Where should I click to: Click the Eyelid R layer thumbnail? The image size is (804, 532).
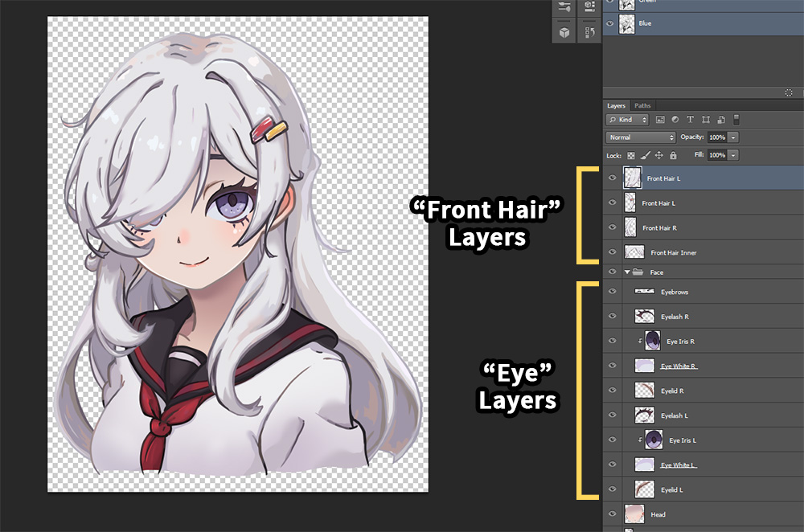pos(645,390)
